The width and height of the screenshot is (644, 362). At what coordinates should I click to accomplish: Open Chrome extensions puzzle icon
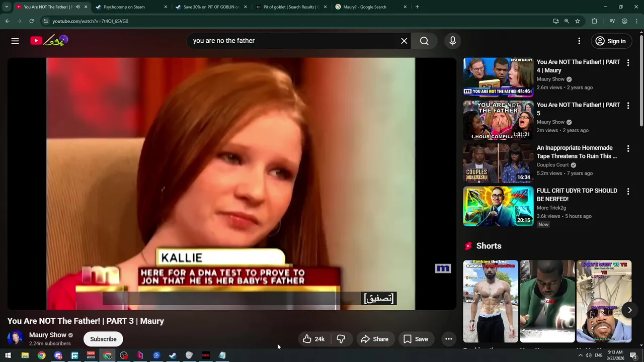(x=595, y=21)
